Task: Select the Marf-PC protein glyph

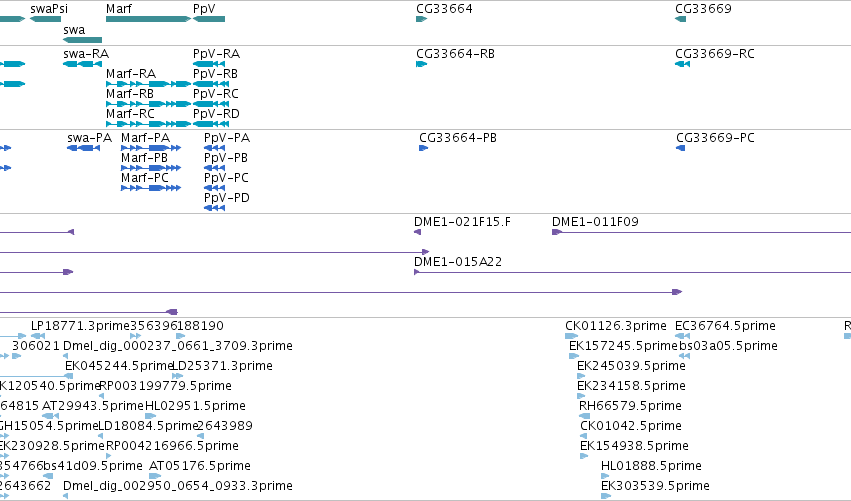Action: point(151,188)
